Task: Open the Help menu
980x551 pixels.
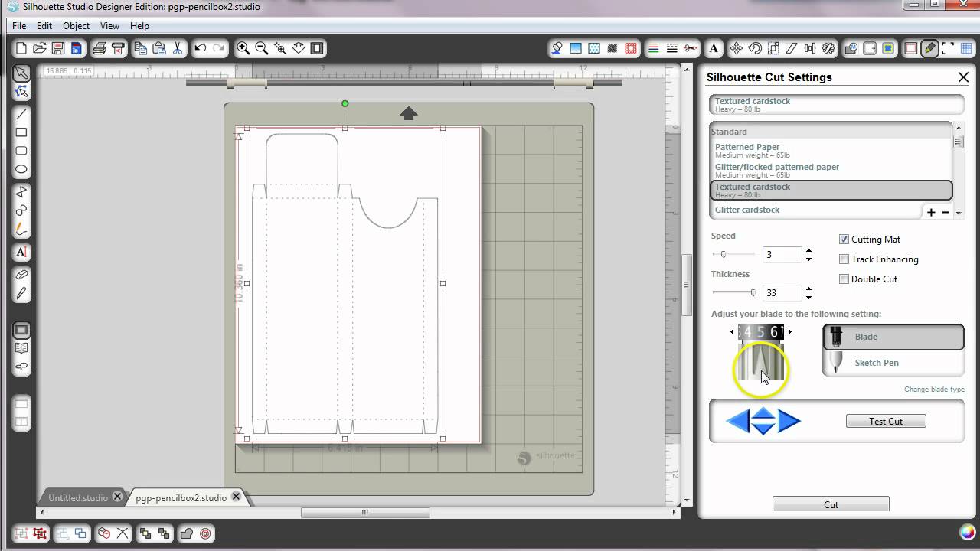Action: (x=139, y=26)
